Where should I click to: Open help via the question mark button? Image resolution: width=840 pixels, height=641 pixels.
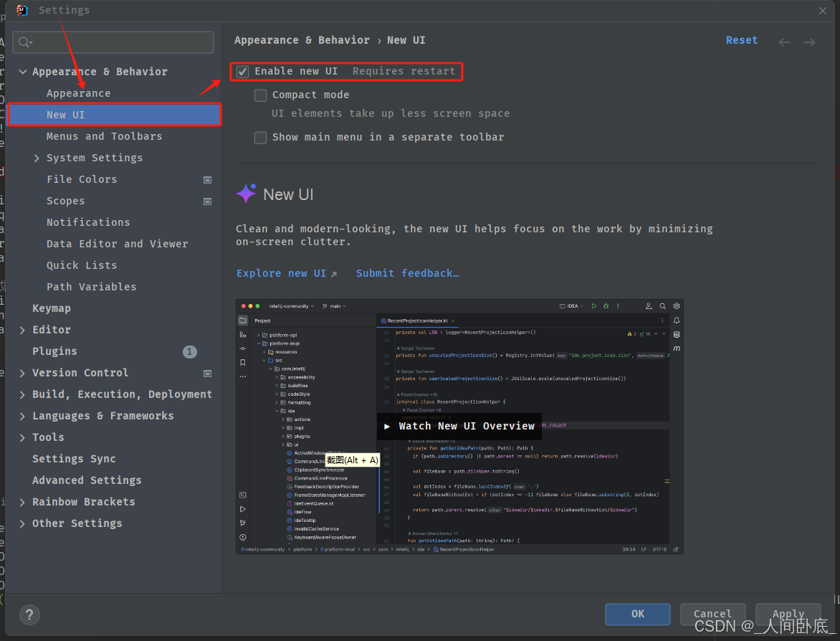click(x=29, y=614)
